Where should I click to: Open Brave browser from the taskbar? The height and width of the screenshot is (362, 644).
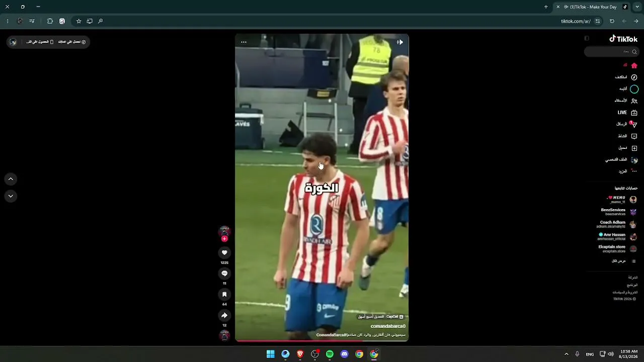[300, 354]
